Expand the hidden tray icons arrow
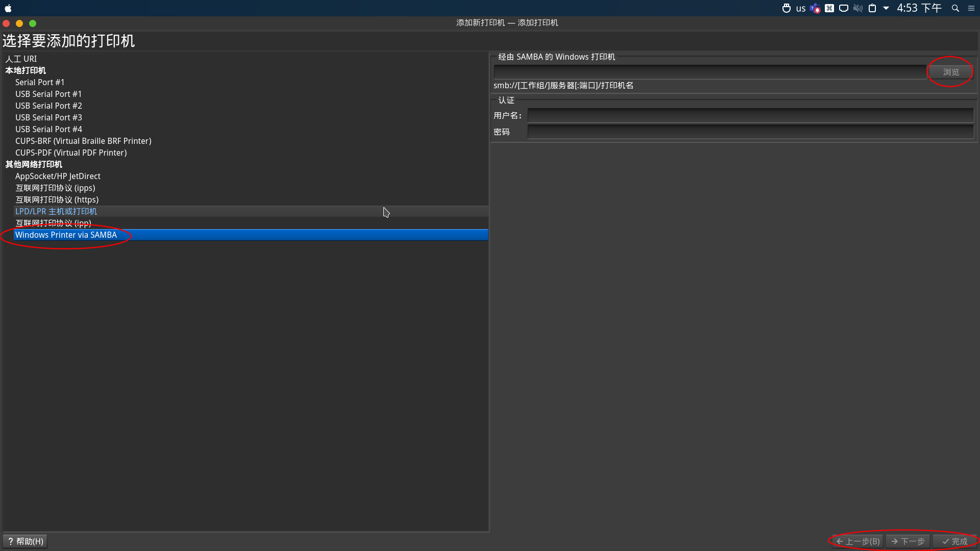This screenshot has height=551, width=980. click(x=886, y=8)
